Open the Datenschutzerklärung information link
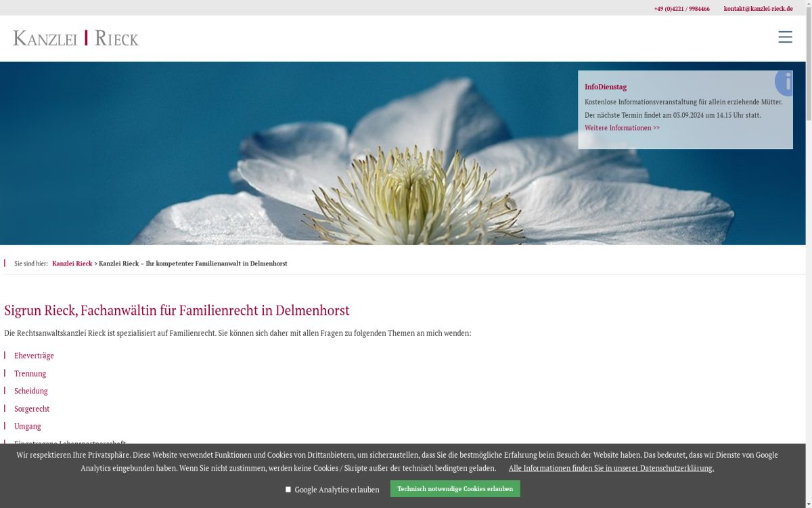812x508 pixels. click(611, 468)
